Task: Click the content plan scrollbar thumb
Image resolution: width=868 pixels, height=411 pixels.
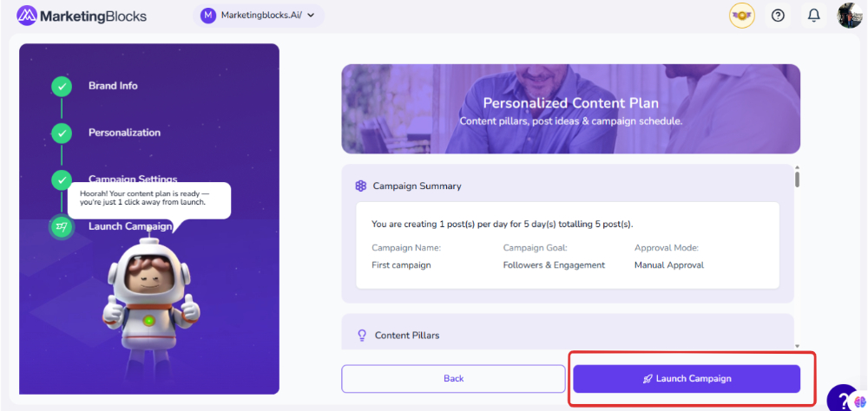Action: click(797, 179)
